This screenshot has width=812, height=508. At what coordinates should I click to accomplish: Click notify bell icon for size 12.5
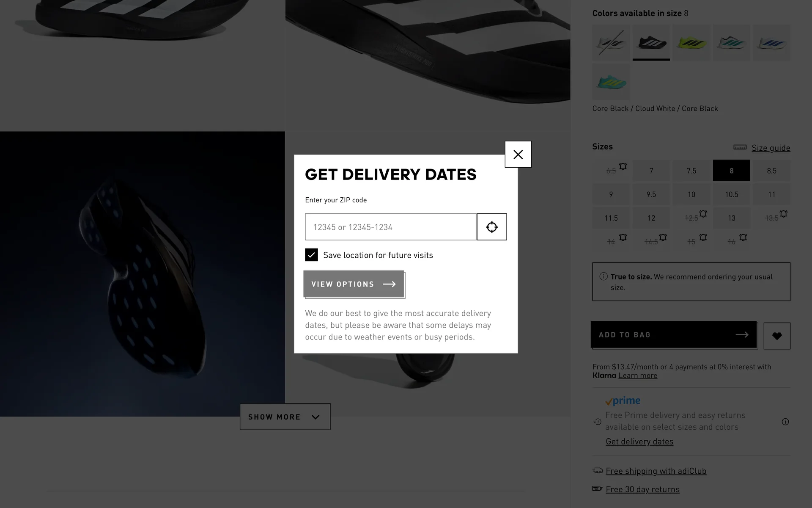coord(703,214)
